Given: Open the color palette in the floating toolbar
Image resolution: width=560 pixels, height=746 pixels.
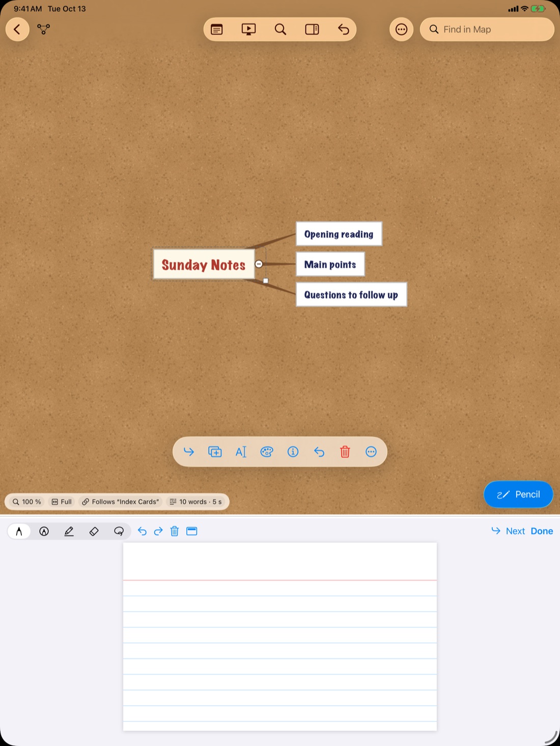Looking at the screenshot, I should point(267,452).
